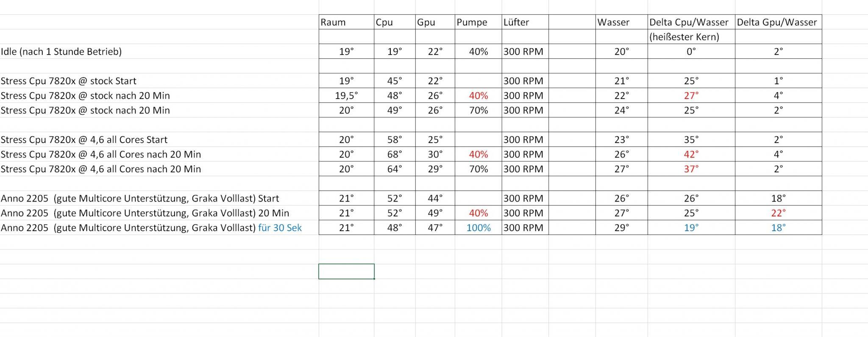Select the Anno 2205 row ending with Start
Image resolution: width=868 pixels, height=337 pixels.
tap(140, 199)
